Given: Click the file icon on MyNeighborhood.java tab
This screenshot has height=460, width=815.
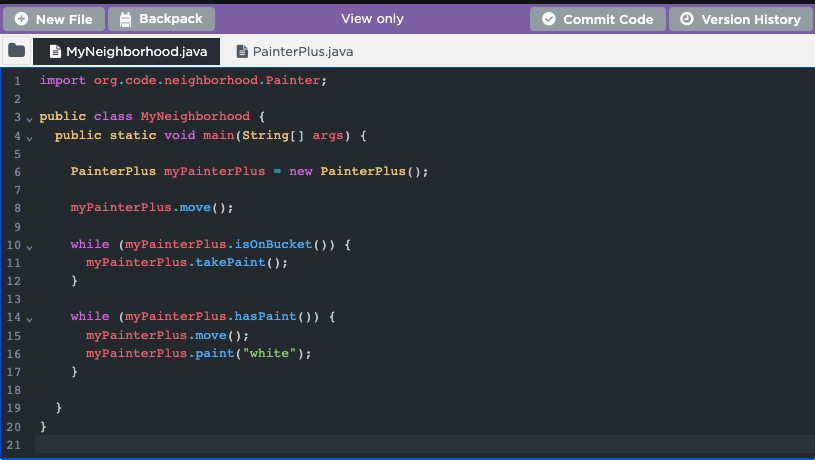Looking at the screenshot, I should pos(54,51).
